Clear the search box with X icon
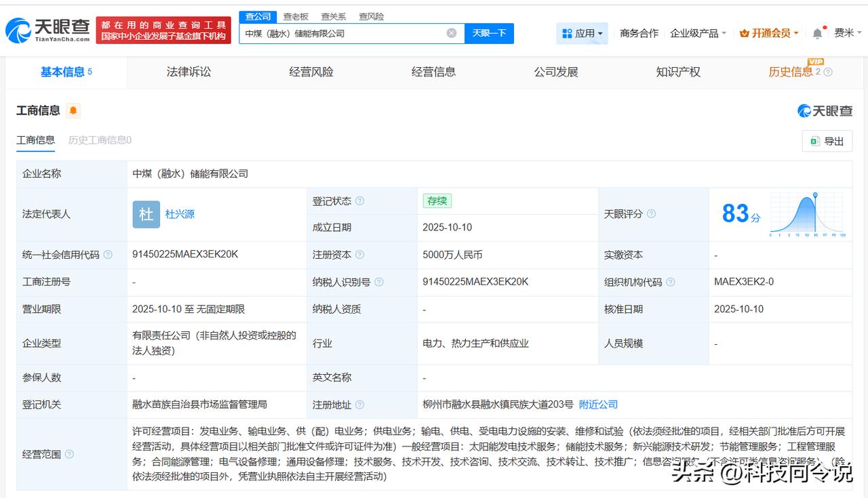 pyautogui.click(x=452, y=33)
